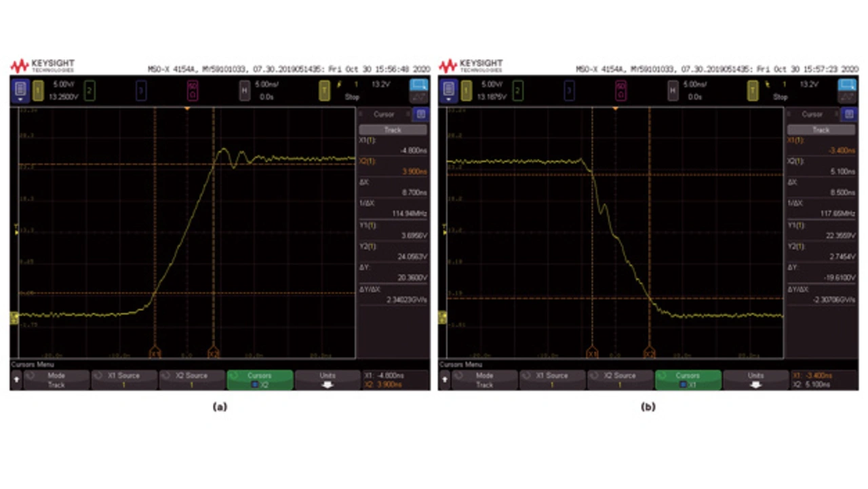Click X2 cursor marker at bottom of left graph
The image size is (868, 489).
coord(214,353)
